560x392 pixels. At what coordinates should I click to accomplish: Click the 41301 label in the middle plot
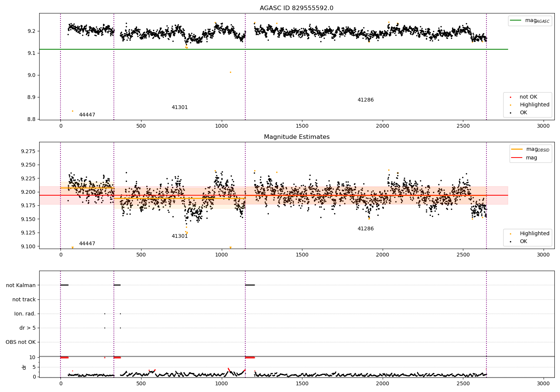click(180, 236)
